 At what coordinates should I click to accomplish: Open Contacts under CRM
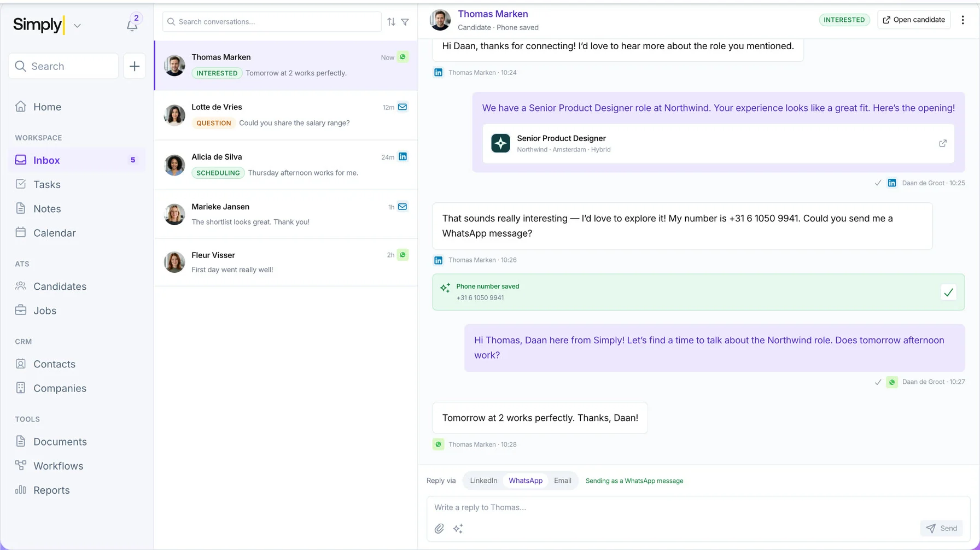(77, 364)
